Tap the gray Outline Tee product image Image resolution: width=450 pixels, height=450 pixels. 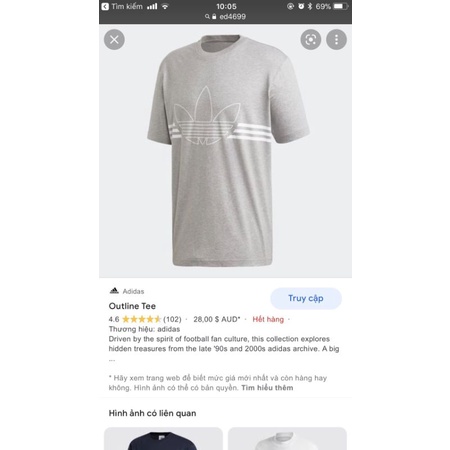pyautogui.click(x=227, y=151)
